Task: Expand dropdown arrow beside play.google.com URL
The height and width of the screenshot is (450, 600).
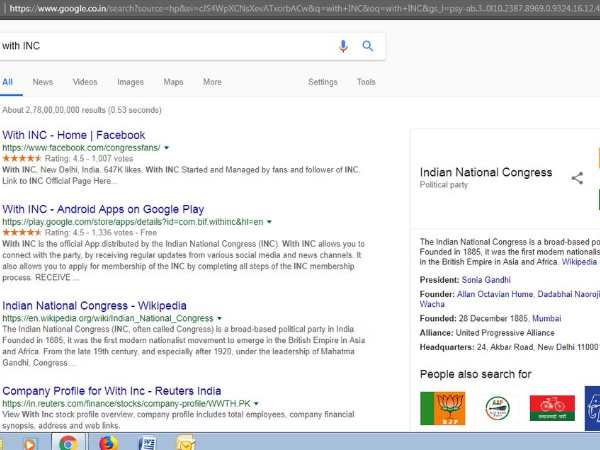Action: pos(269,222)
